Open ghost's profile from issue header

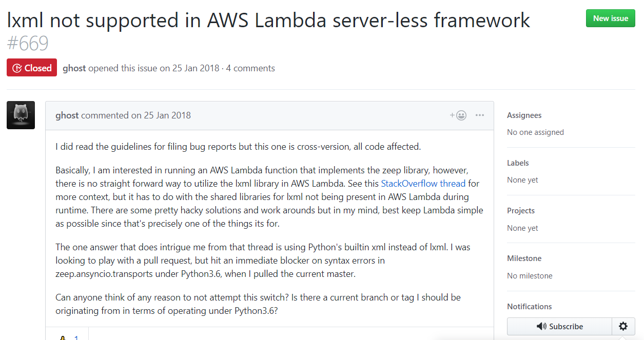(74, 68)
